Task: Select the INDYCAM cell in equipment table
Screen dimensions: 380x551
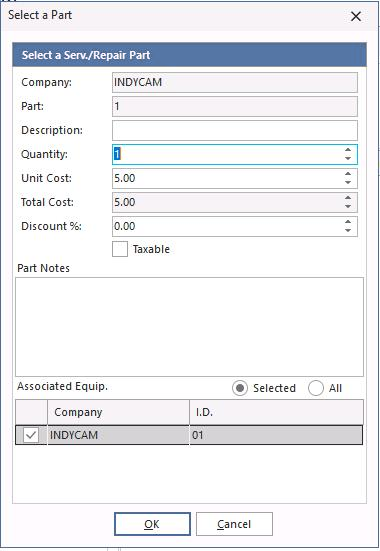Action: [118, 435]
